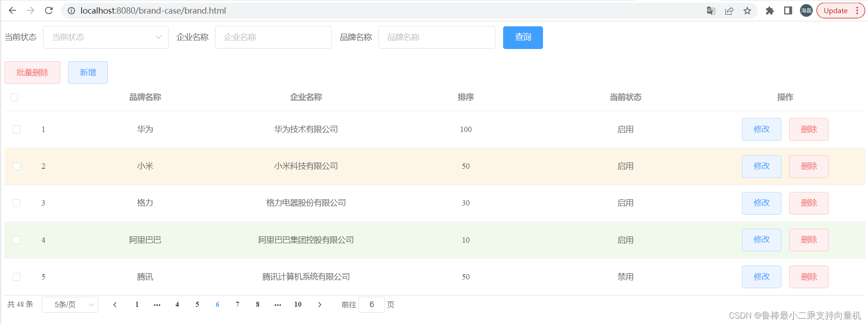The width and height of the screenshot is (868, 324).
Task: Click 修改 for the 腾讯 row
Action: 761,277
